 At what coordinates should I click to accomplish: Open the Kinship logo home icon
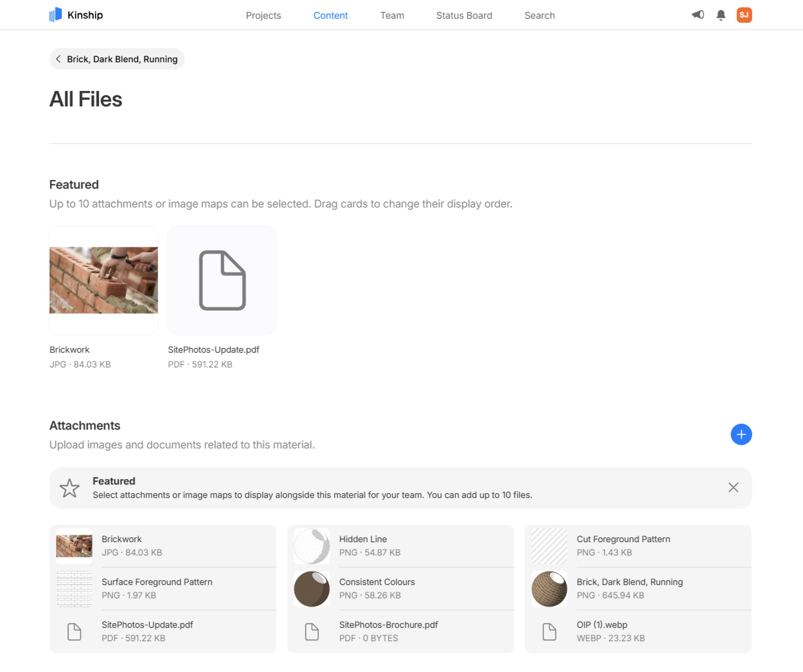tap(56, 15)
